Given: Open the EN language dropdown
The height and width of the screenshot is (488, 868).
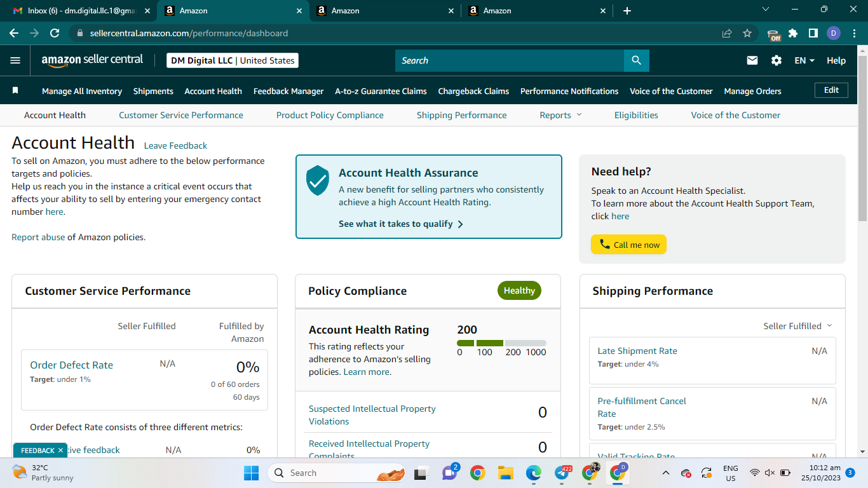Looking at the screenshot, I should (x=804, y=60).
